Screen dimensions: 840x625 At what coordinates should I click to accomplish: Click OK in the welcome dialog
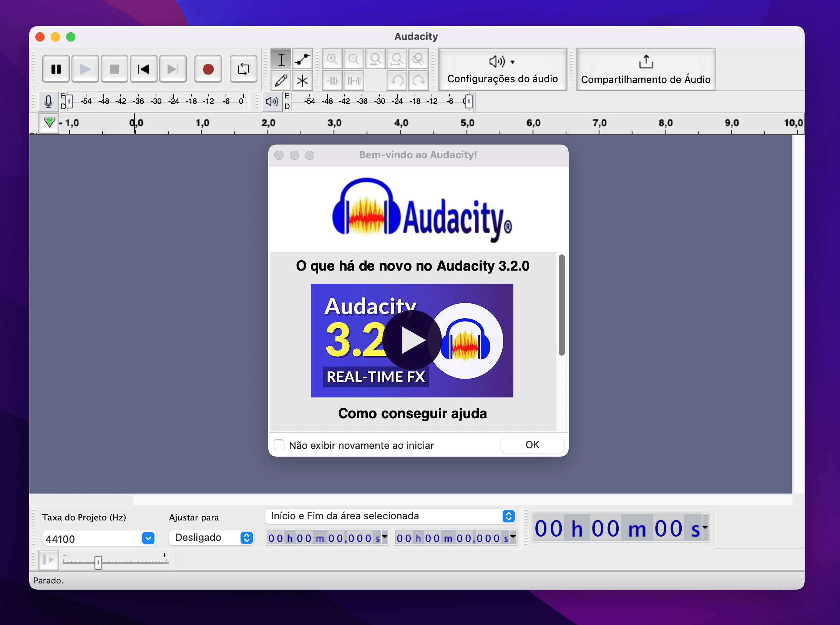[532, 445]
